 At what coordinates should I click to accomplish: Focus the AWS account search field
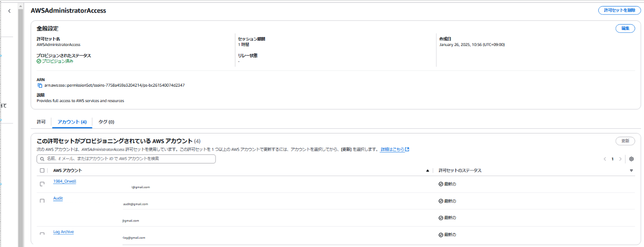126,159
